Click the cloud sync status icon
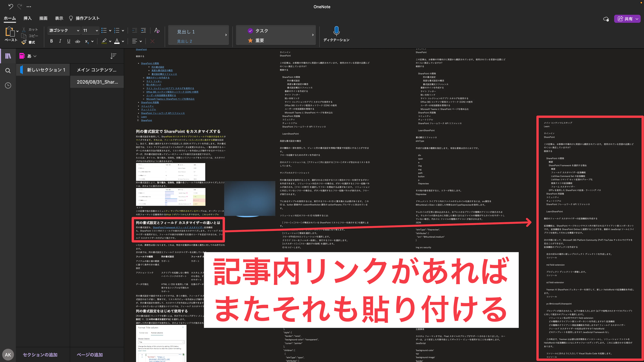Viewport: 644px width, 362px height. 606,19
